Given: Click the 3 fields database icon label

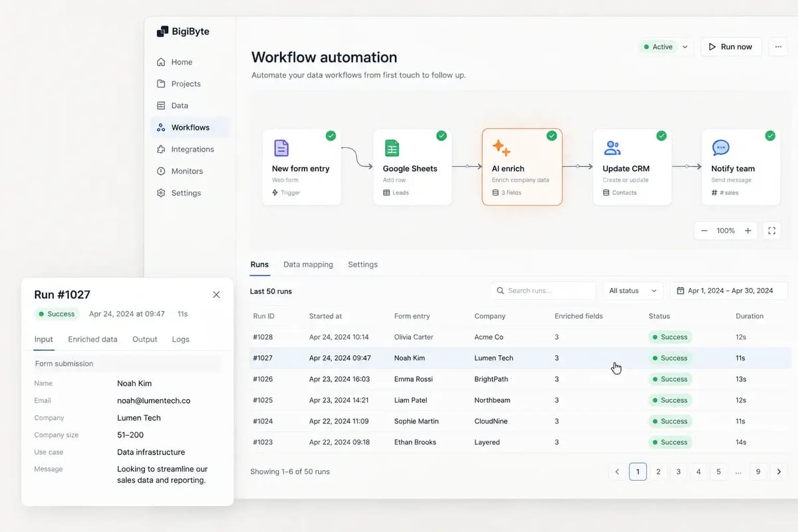Looking at the screenshot, I should coord(507,193).
